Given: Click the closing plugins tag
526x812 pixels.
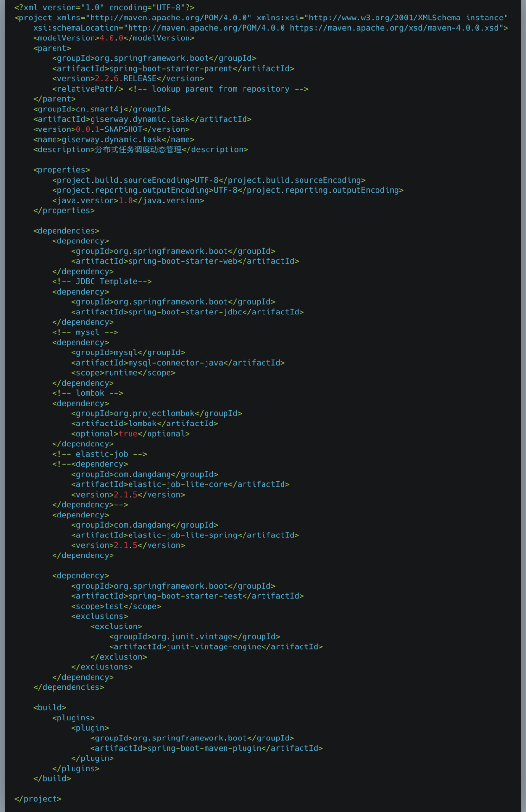Looking at the screenshot, I should point(76,769).
